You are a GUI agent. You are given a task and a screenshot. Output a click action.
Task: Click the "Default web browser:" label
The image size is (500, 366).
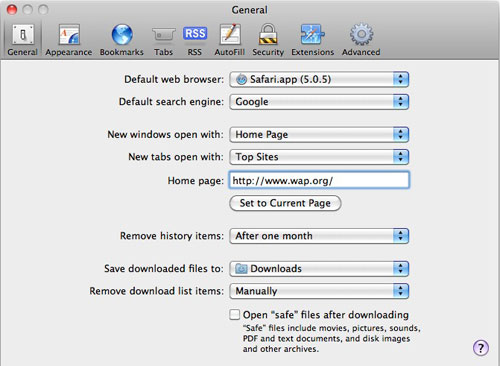coord(174,79)
